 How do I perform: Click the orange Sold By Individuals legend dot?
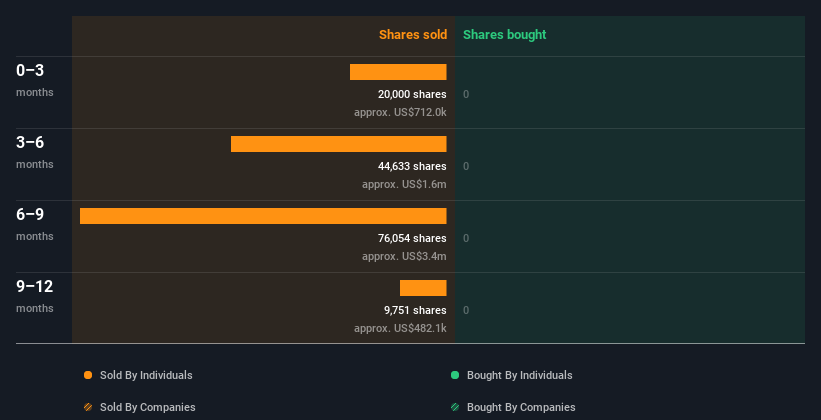88,375
